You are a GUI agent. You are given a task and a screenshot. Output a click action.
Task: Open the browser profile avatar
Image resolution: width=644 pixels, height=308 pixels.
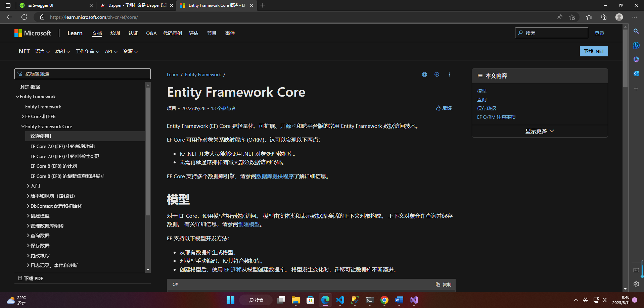[619, 17]
